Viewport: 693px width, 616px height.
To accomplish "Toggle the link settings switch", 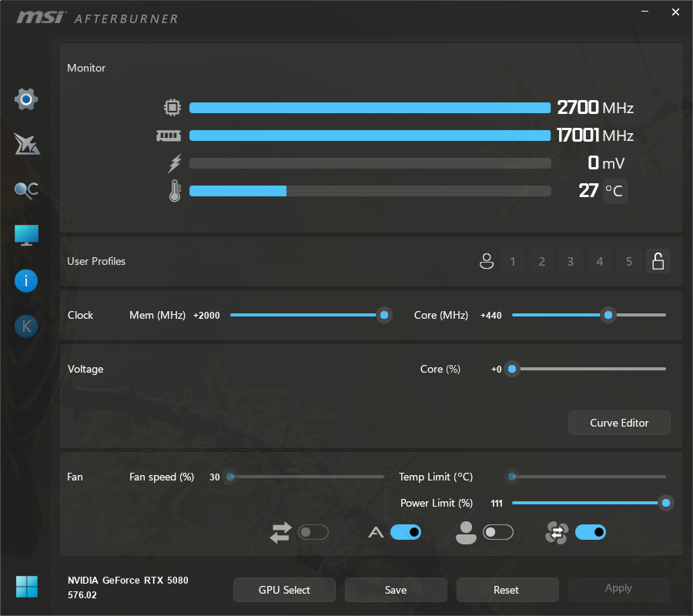I will (x=313, y=532).
